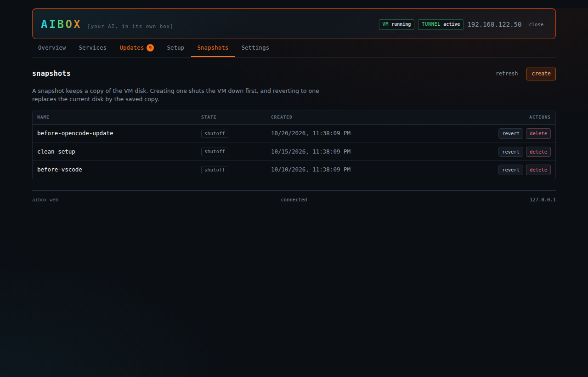
Task: Click the snapshots section heading
Action: point(51,74)
